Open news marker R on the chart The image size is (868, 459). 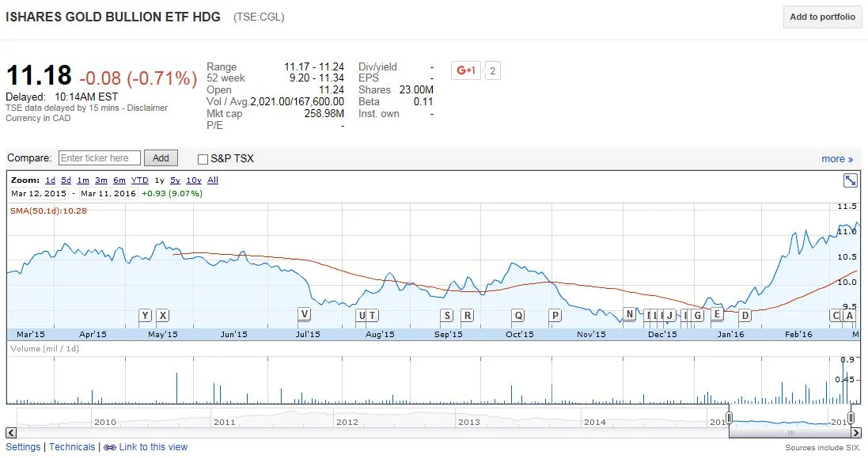467,316
